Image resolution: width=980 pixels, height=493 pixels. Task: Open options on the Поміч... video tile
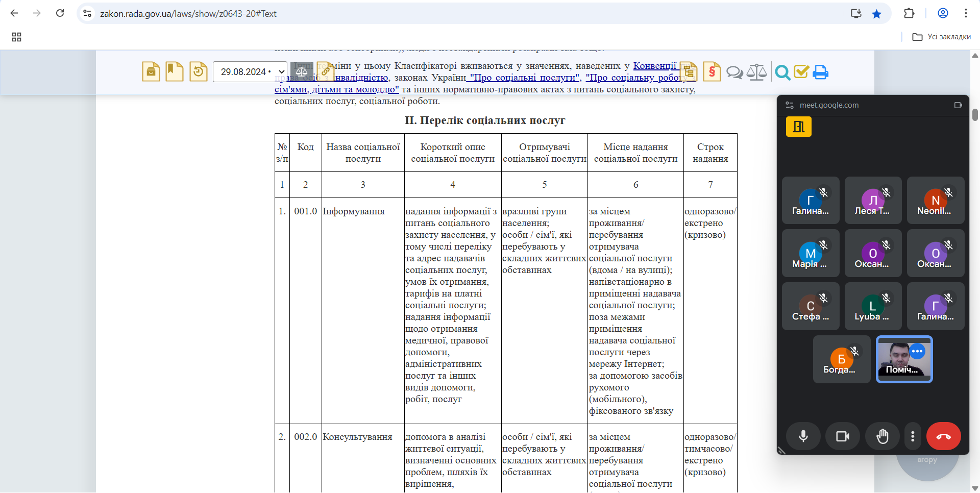click(917, 351)
